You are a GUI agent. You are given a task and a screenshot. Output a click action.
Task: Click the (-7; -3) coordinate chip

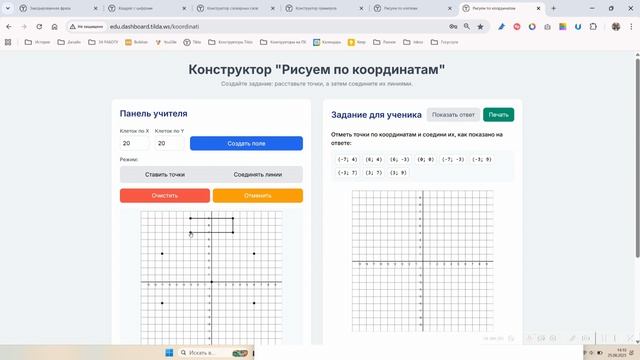pos(453,159)
